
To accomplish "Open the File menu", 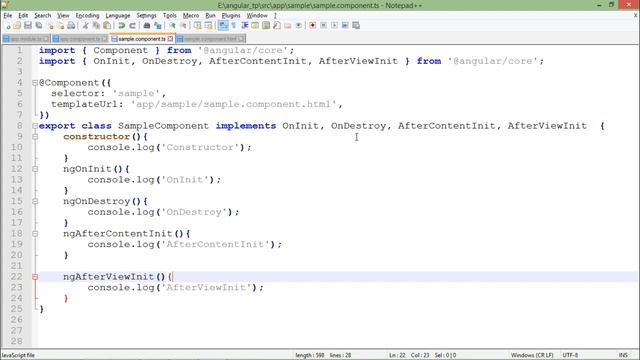I will [8, 16].
